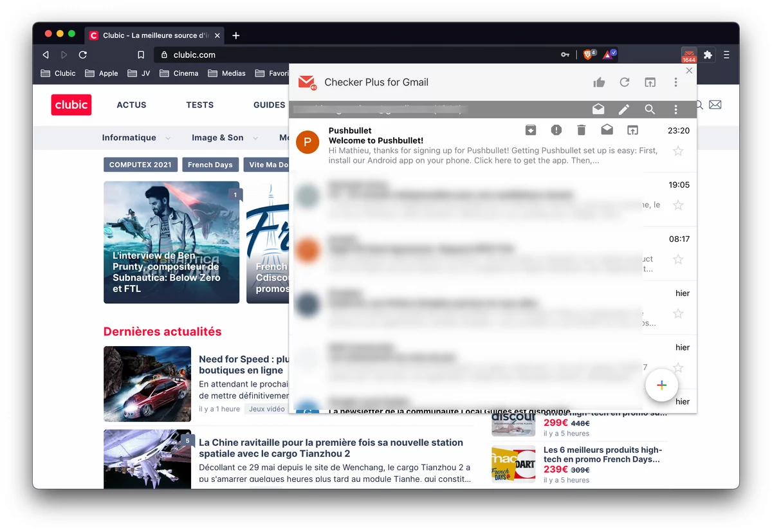Refresh the Checker Plus for Gmail inbox

point(624,82)
